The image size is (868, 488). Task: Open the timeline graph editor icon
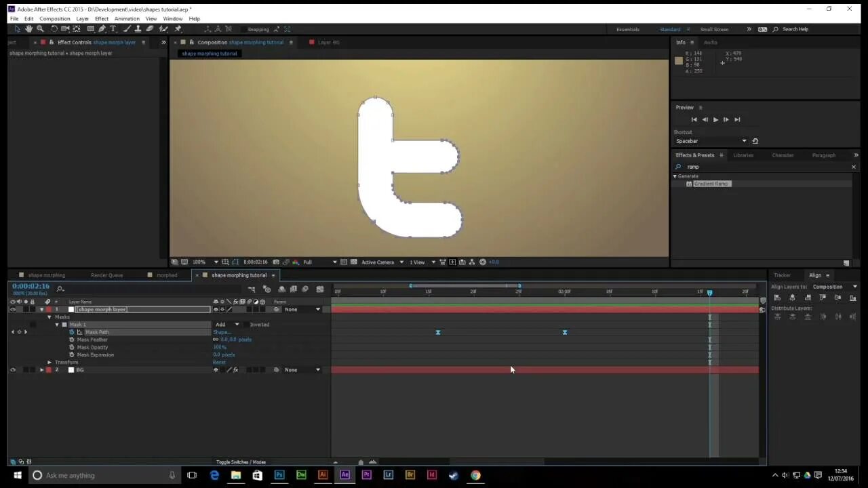(x=319, y=289)
